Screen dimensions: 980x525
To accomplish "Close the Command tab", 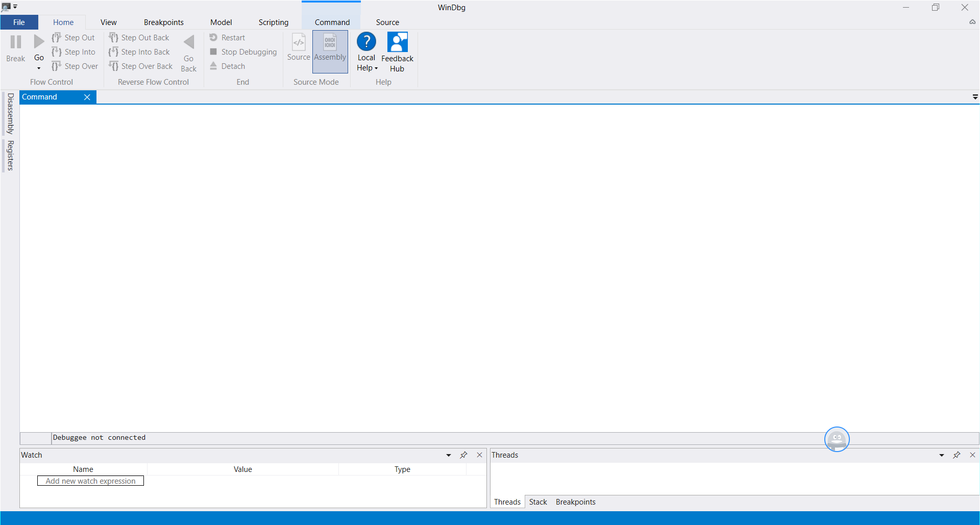I will 87,97.
